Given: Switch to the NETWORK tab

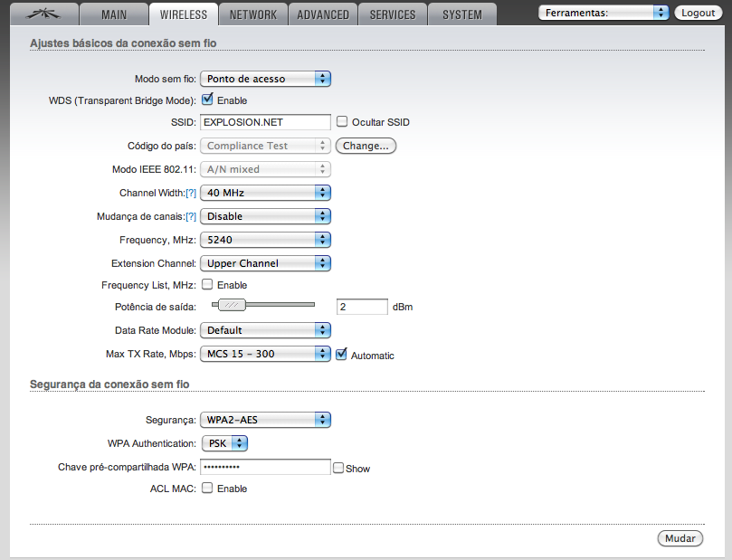Looking at the screenshot, I should coord(253,14).
